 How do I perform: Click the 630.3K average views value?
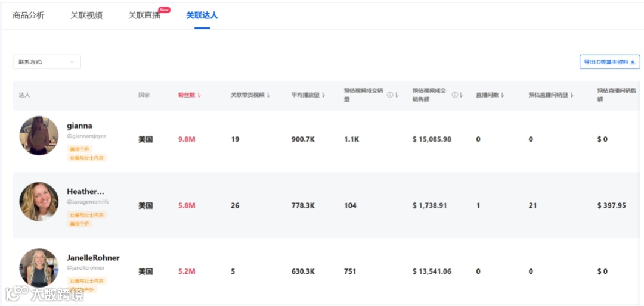pyautogui.click(x=303, y=271)
